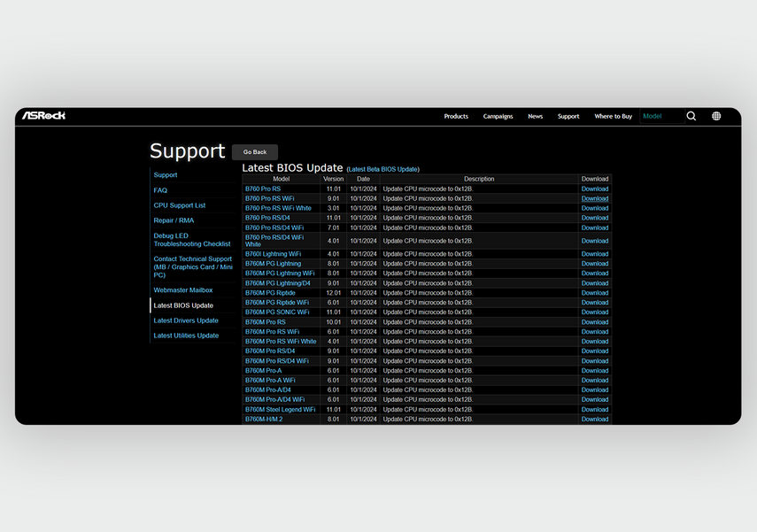The image size is (757, 532).
Task: Open the Support menu in navbar
Action: pos(568,116)
